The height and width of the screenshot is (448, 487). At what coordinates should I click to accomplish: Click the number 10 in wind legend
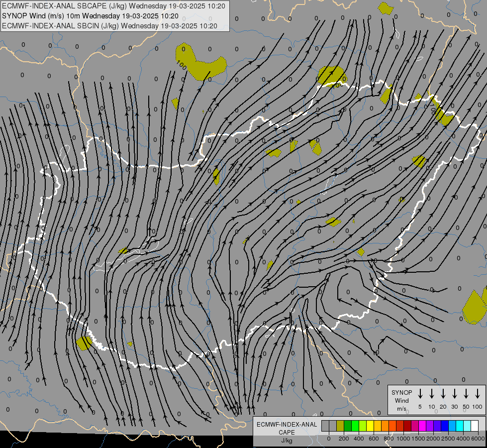pos(432,407)
